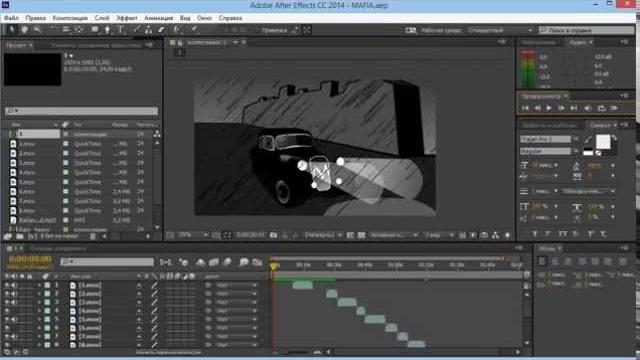Select the Pen tool
The width and height of the screenshot is (640, 360).
[107, 29]
